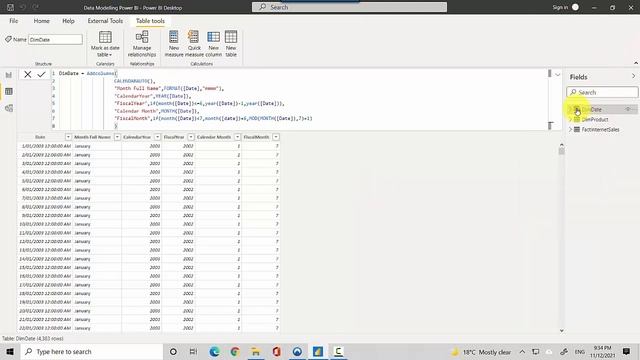Open Task View on taskbar
Image resolution: width=640 pixels, height=360 pixels.
[x=193, y=351]
